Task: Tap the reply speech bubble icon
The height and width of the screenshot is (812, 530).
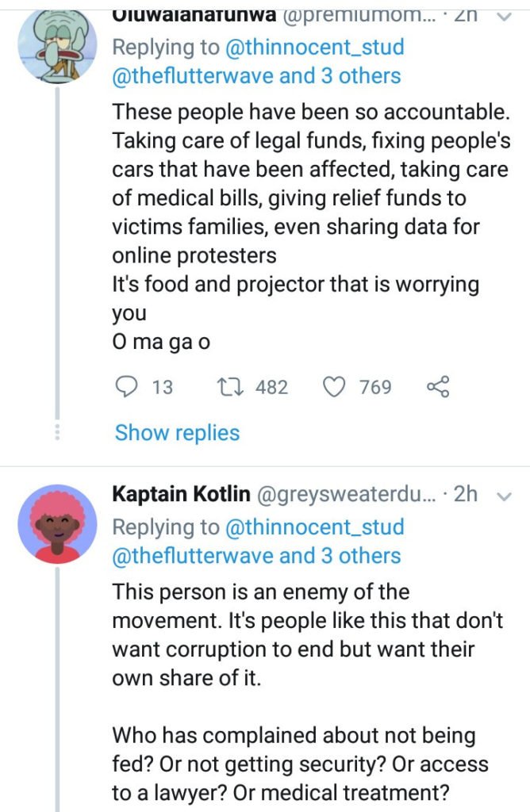Action: click(x=127, y=386)
